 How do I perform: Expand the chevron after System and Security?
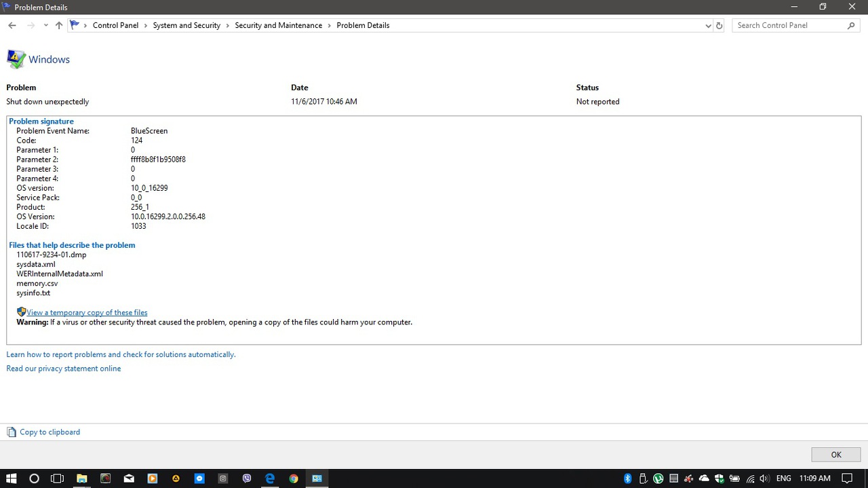[228, 25]
